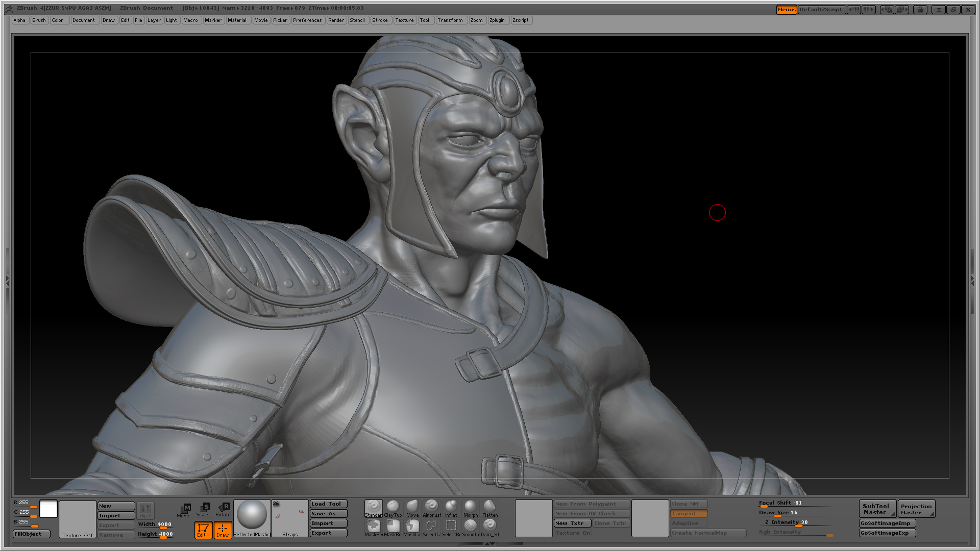This screenshot has height=551, width=980.
Task: Expand the right tray divider arrow
Action: click(x=972, y=280)
